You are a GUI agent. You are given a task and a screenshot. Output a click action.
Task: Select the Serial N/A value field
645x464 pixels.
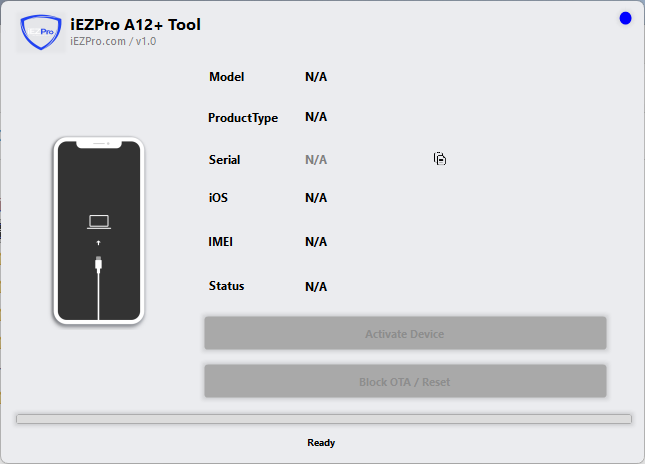coord(316,160)
